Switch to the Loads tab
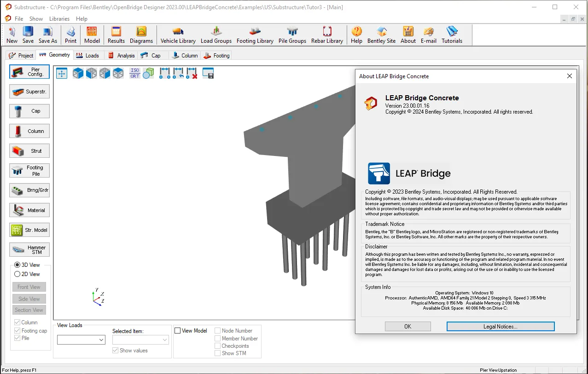This screenshot has width=588, height=374. click(x=87, y=55)
